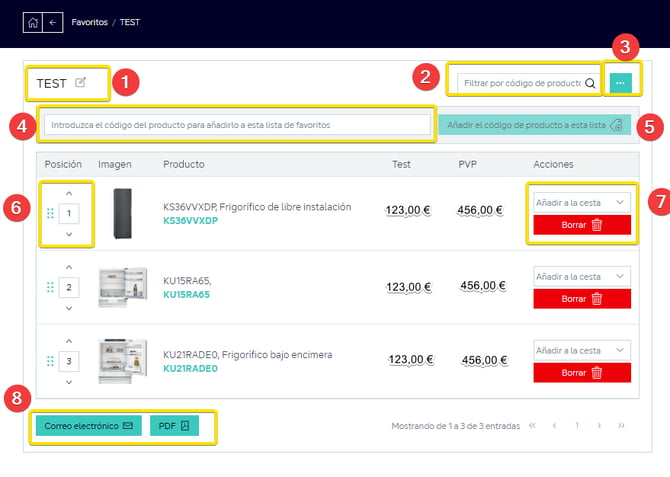This screenshot has width=670, height=477.
Task: Open the three-dots more options button
Action: pyautogui.click(x=621, y=83)
